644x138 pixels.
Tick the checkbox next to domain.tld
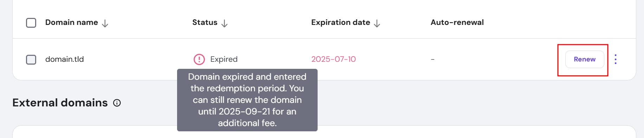[31, 59]
